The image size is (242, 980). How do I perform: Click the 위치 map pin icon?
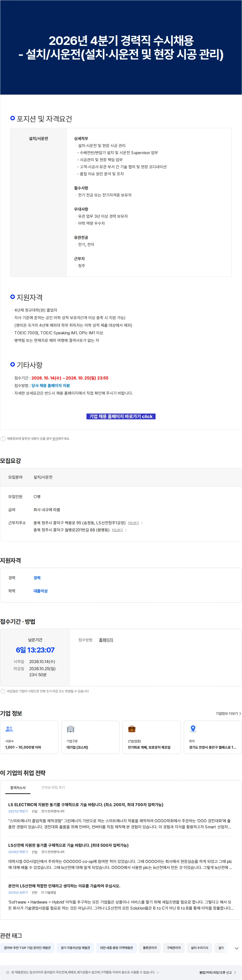pyautogui.click(x=193, y=729)
